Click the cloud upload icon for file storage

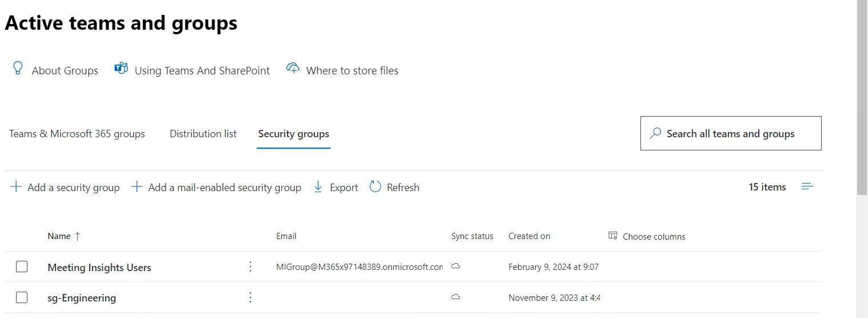click(293, 69)
